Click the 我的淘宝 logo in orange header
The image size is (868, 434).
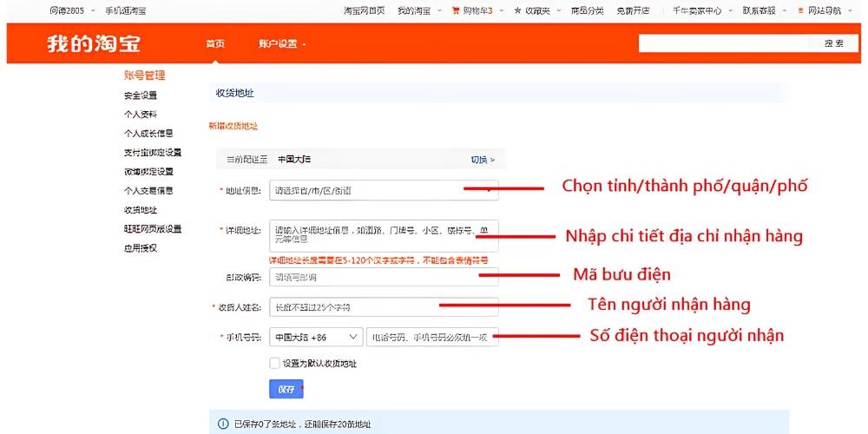coord(94,43)
